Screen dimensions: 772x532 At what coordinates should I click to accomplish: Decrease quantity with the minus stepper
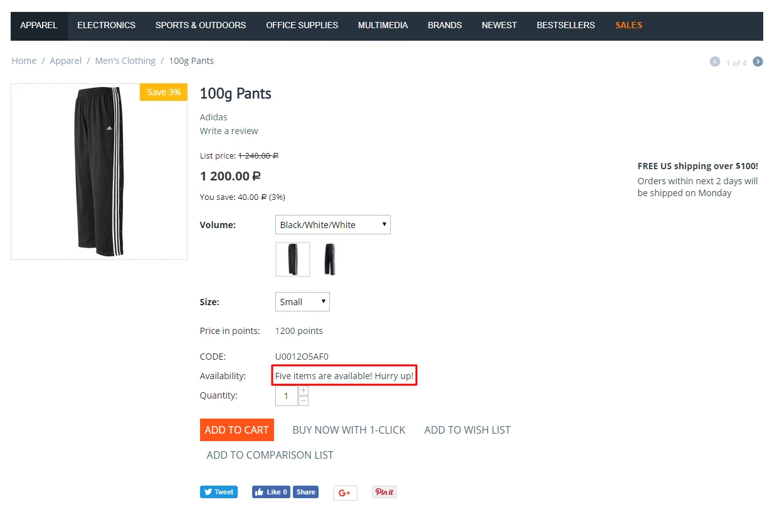pos(304,400)
